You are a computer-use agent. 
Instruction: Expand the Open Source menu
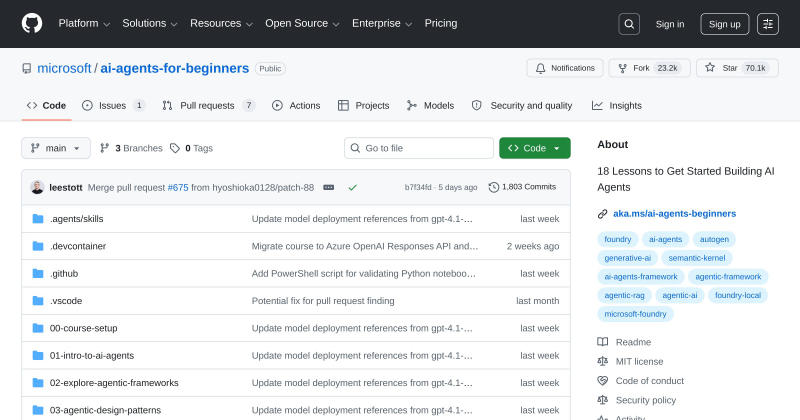(302, 23)
